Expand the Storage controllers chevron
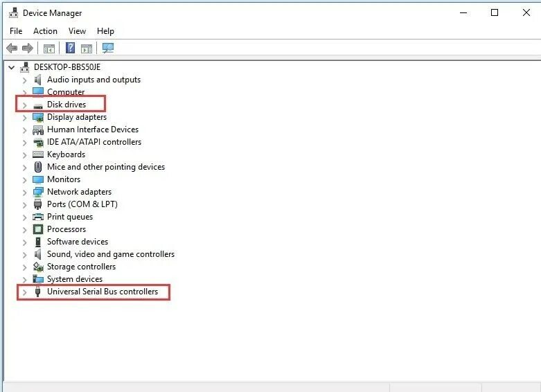Viewport: 541px width, 392px height. pyautogui.click(x=24, y=267)
